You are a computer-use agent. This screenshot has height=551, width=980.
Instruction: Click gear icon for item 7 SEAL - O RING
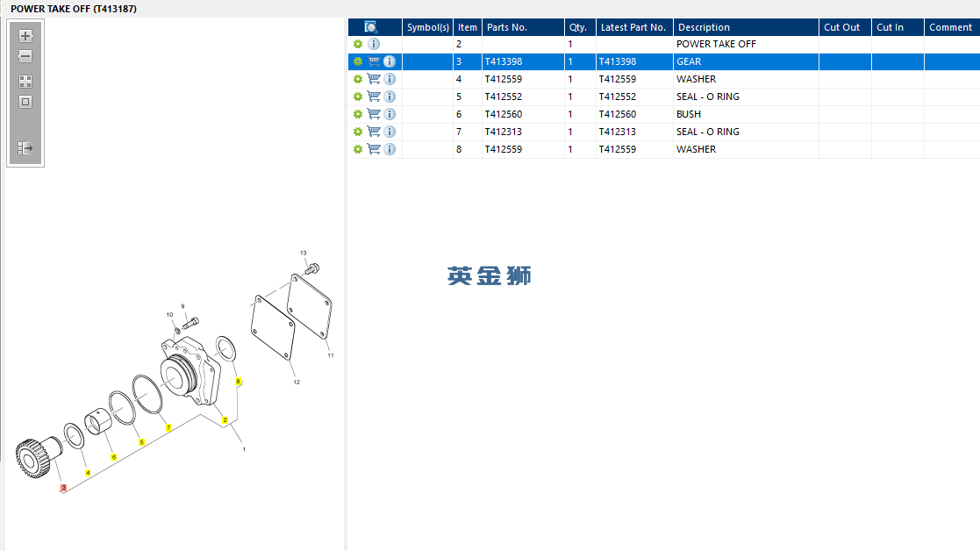tap(357, 132)
